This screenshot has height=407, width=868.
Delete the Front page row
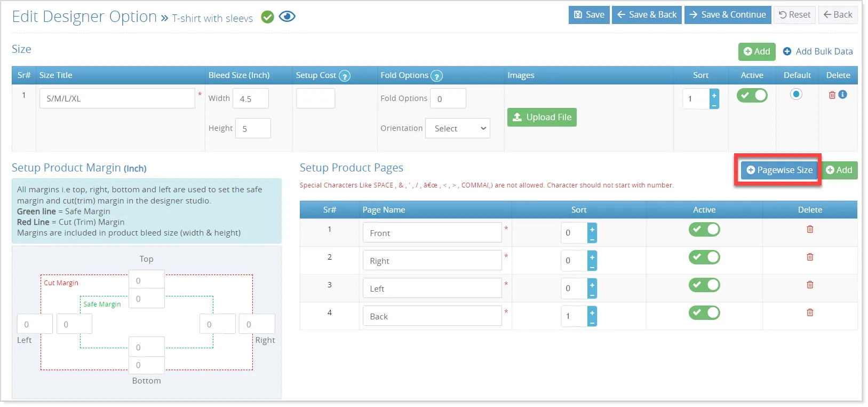tap(810, 229)
